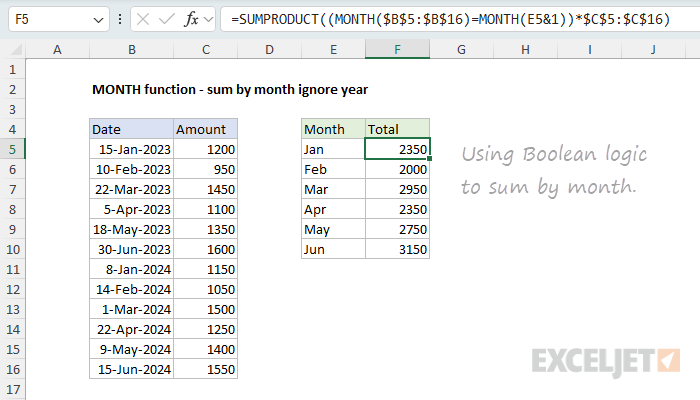Image resolution: width=700 pixels, height=400 pixels.
Task: Select cell with date 18-May-2023
Action: click(x=132, y=229)
